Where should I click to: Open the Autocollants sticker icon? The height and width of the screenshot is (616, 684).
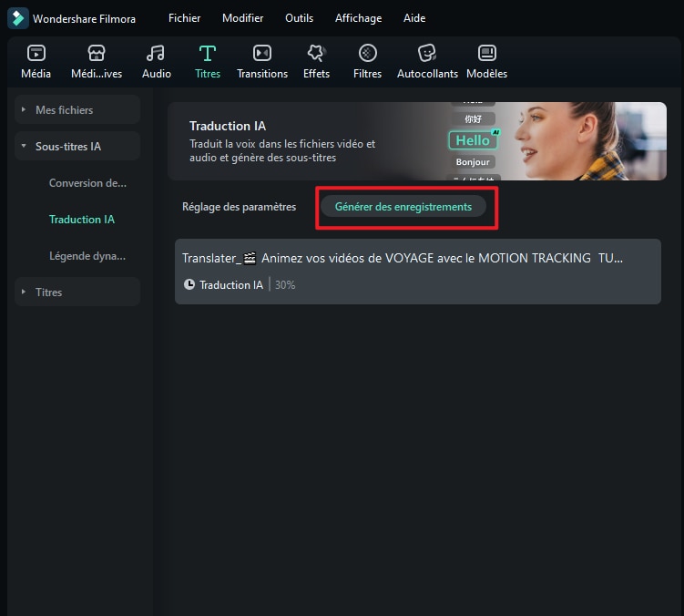tap(426, 53)
